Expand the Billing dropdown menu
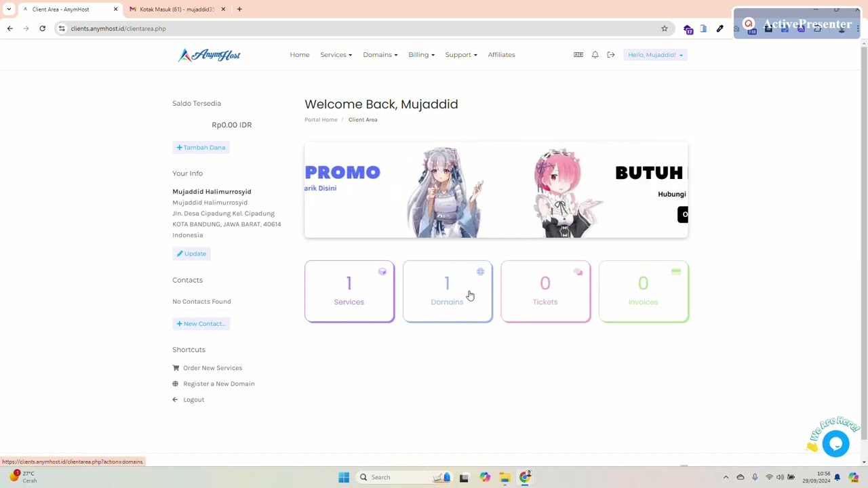This screenshot has width=868, height=488. click(x=421, y=55)
